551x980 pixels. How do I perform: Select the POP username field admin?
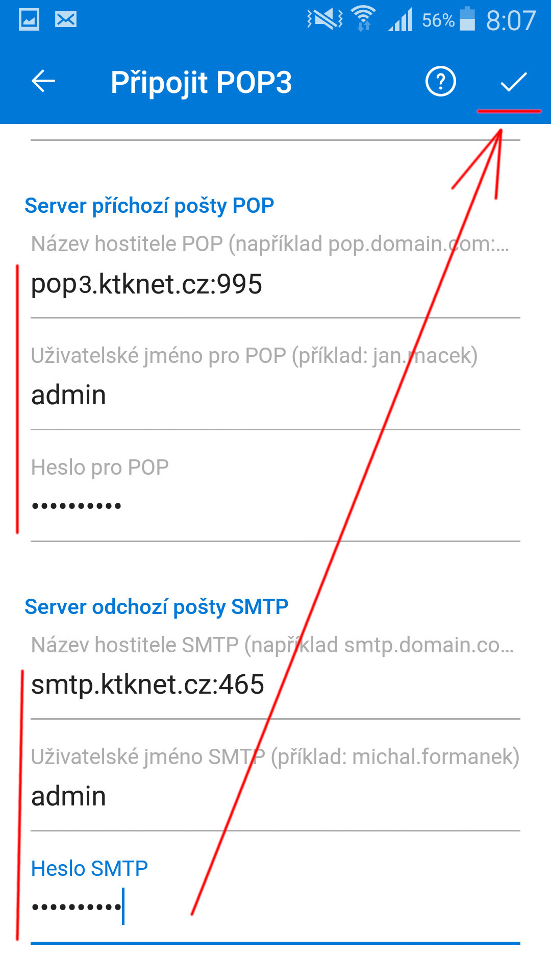click(x=275, y=396)
